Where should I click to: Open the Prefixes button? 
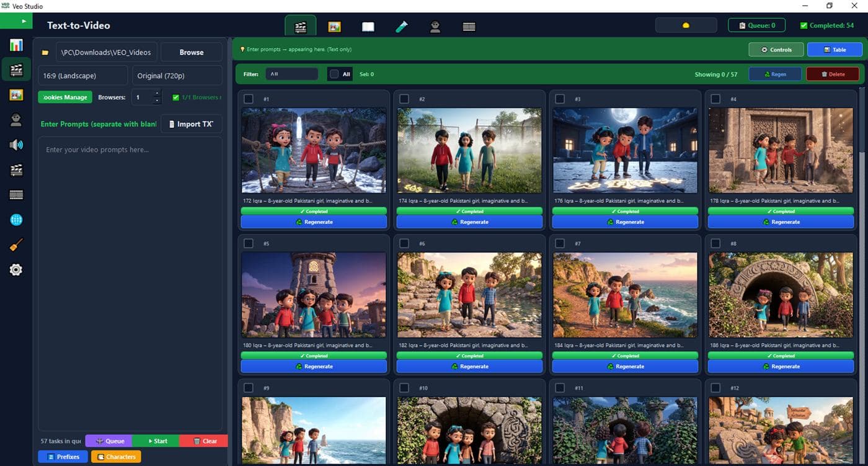63,457
